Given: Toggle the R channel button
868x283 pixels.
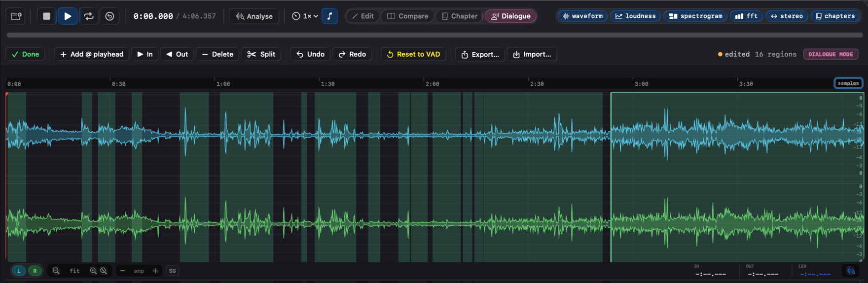Looking at the screenshot, I should click(x=35, y=271).
